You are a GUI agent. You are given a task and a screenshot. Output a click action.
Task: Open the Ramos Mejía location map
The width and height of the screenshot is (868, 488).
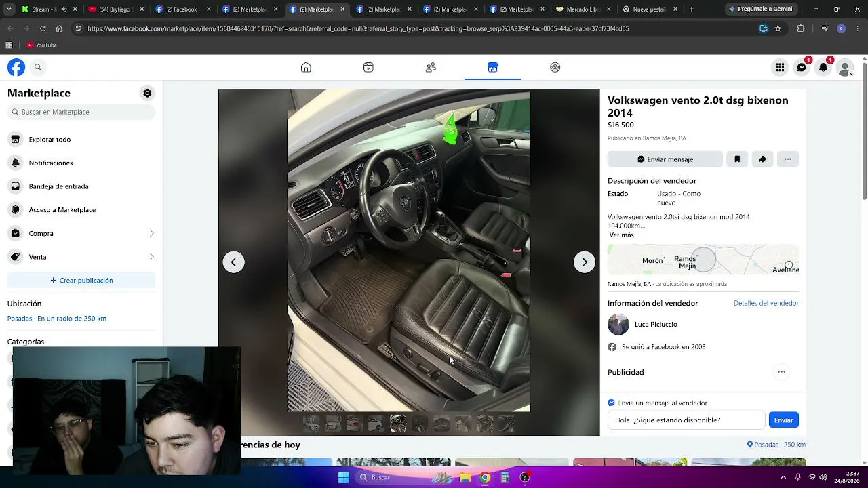click(703, 260)
